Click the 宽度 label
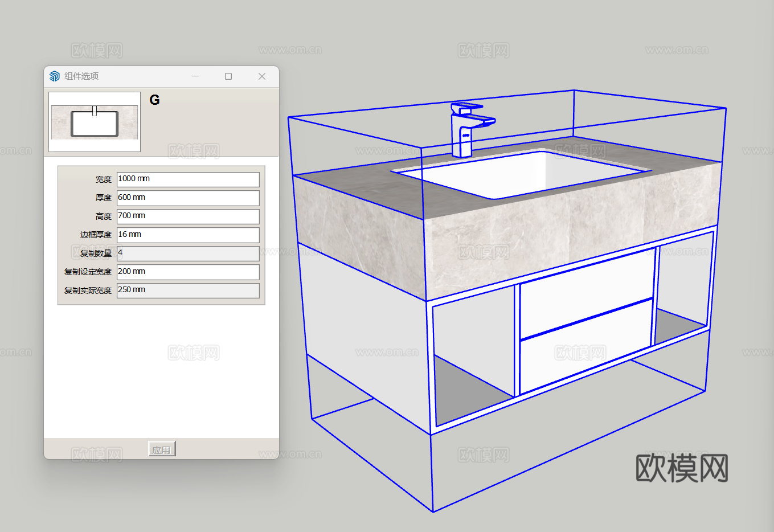774x532 pixels. (104, 179)
